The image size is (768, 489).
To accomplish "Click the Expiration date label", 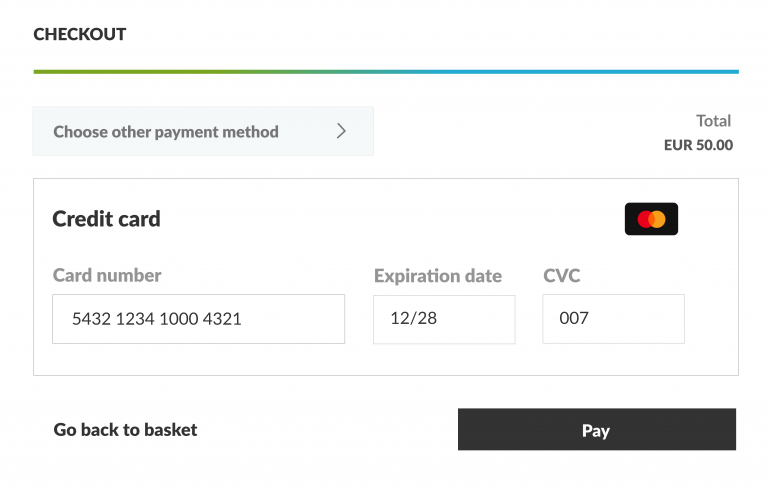I will [x=438, y=276].
